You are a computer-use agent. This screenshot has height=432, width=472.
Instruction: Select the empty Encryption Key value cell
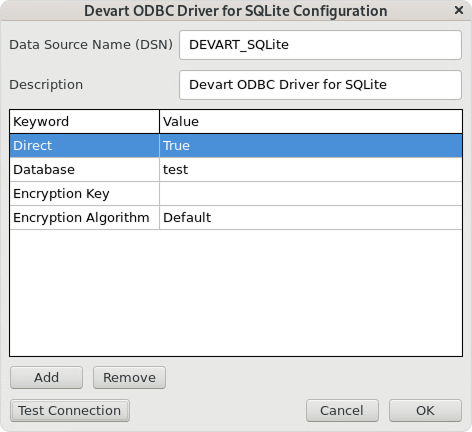pyautogui.click(x=311, y=194)
